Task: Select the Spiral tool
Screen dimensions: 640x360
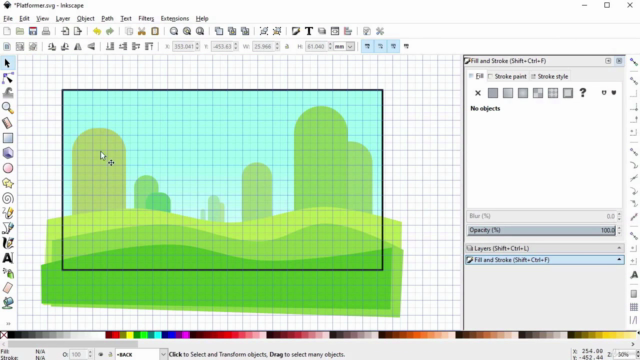Action: 7,198
